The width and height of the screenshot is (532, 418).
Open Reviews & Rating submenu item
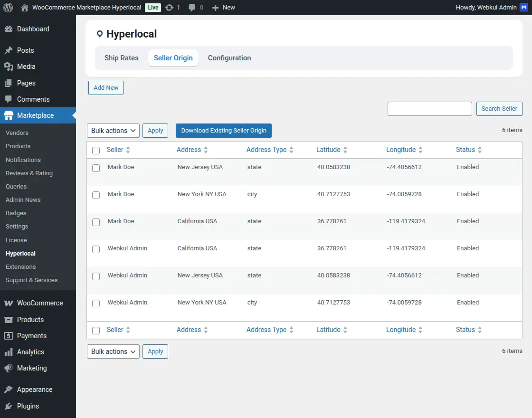tap(29, 173)
